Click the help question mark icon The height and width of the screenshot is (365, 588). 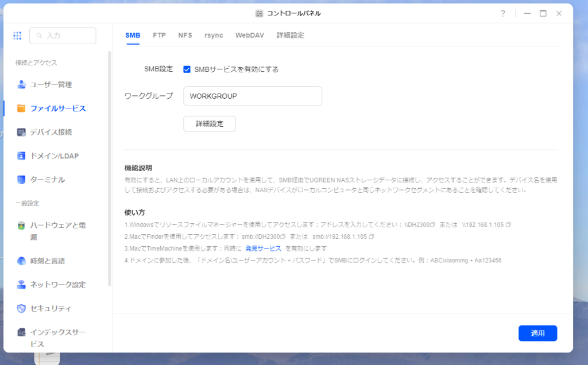(x=503, y=13)
